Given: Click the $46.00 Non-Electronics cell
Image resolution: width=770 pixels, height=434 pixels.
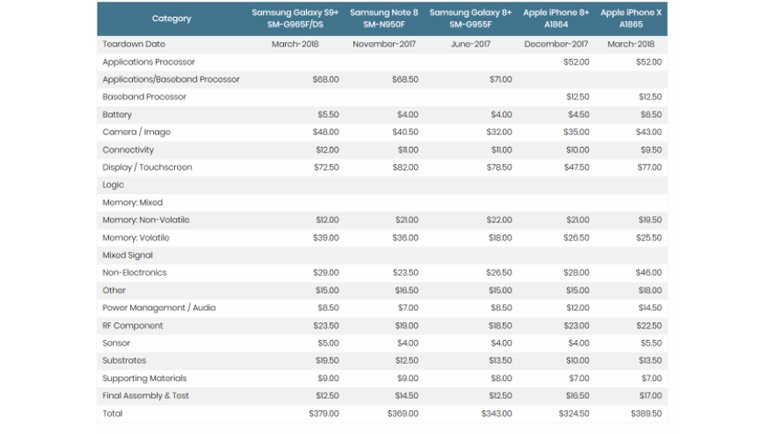Looking at the screenshot, I should pyautogui.click(x=648, y=273).
